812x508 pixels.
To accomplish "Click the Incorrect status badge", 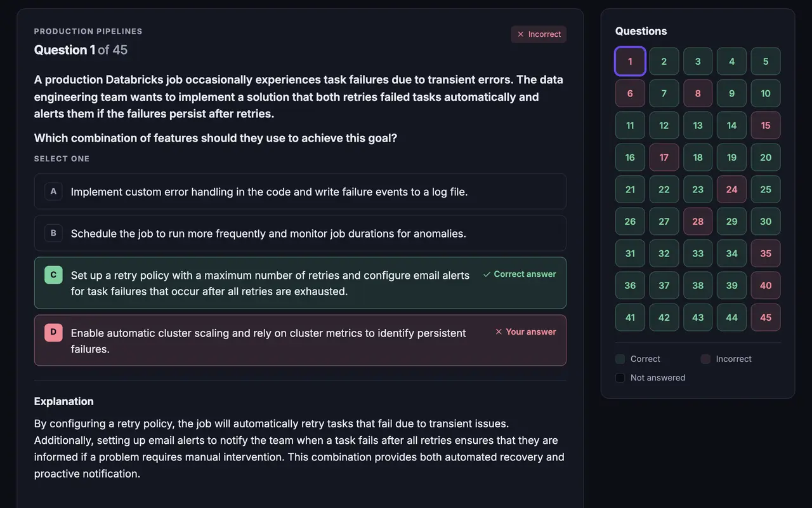I will click(x=539, y=34).
